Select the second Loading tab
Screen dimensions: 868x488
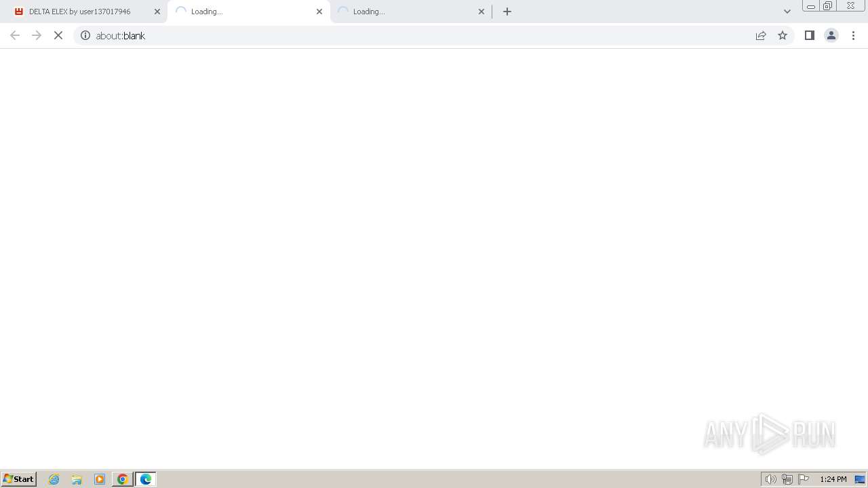coord(248,12)
